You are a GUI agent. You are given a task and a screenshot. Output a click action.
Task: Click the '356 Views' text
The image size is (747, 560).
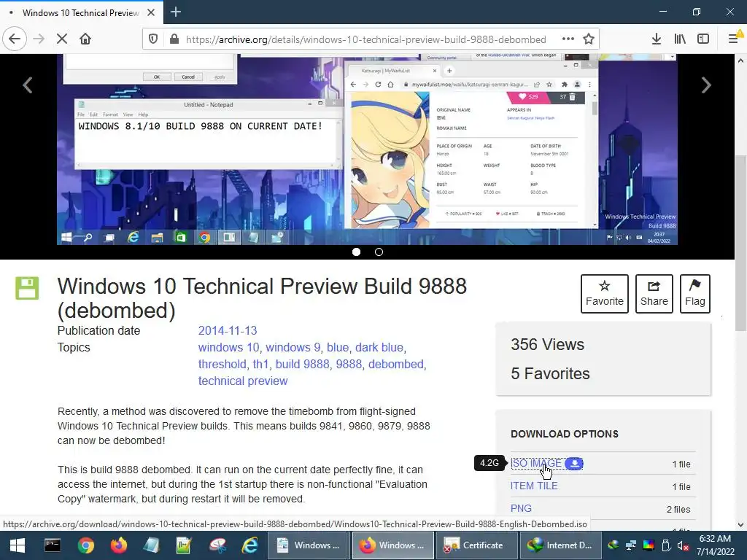coord(547,344)
